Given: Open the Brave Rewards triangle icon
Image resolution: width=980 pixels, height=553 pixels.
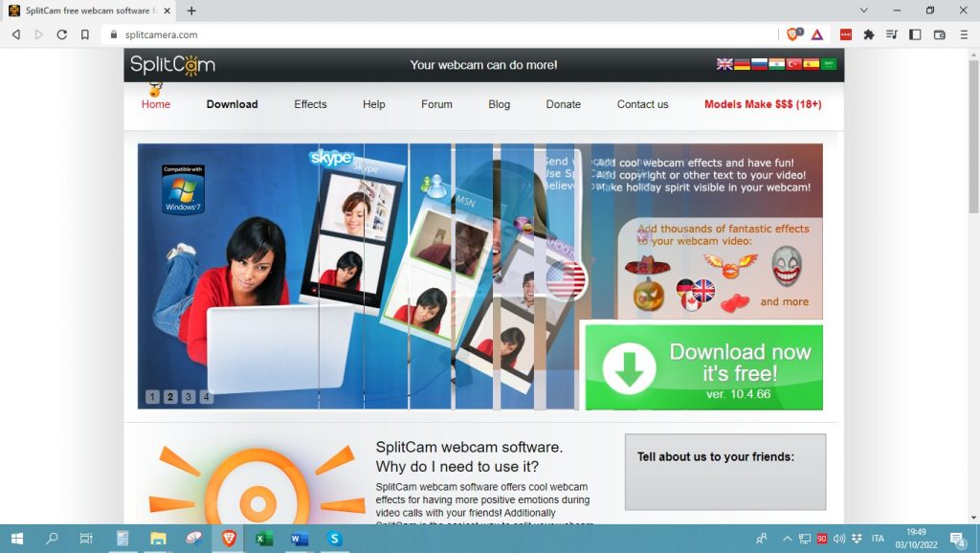Looking at the screenshot, I should pos(816,34).
